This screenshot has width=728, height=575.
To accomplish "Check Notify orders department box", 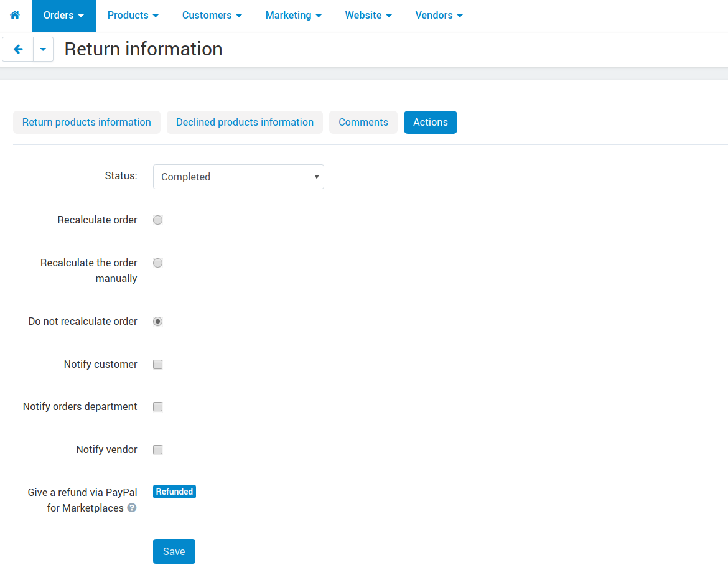I will (x=158, y=407).
